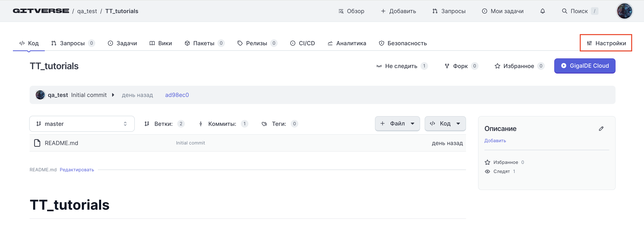Click the Настройки sliders icon
Screen dimensions: 644x246
[589, 43]
